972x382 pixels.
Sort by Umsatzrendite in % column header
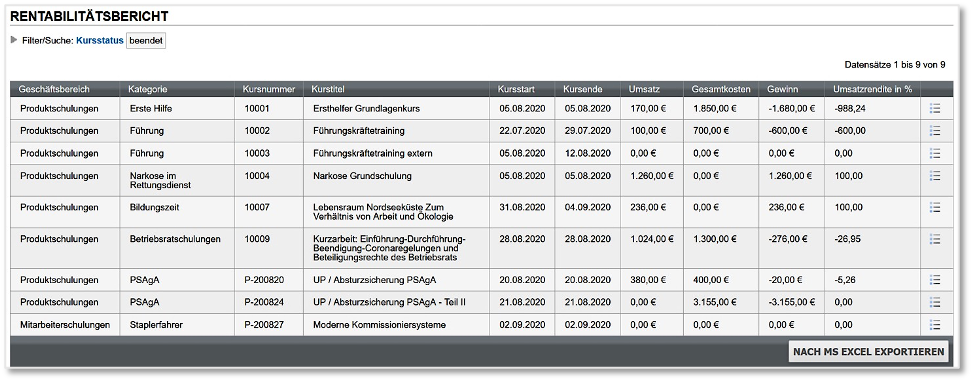(x=872, y=89)
